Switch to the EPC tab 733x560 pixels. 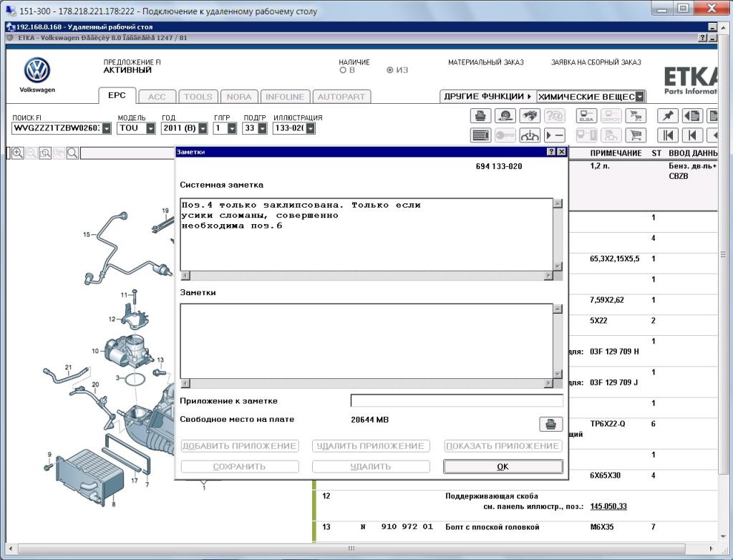tap(117, 95)
